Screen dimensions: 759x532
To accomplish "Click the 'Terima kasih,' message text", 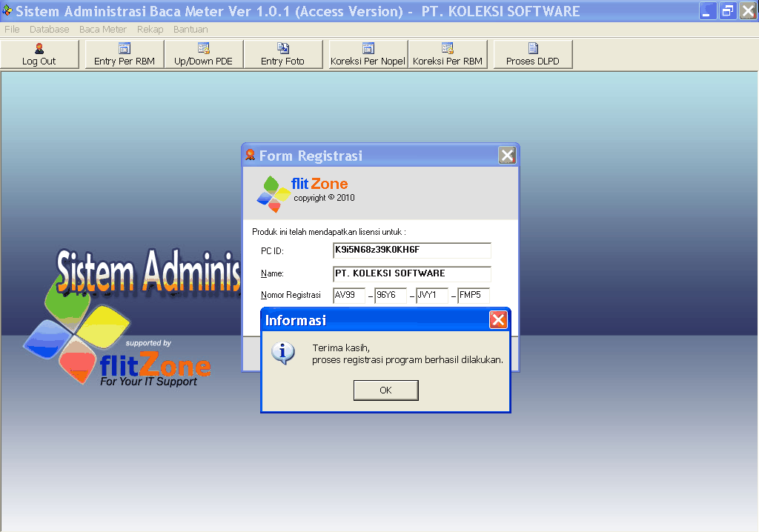I will coord(341,348).
